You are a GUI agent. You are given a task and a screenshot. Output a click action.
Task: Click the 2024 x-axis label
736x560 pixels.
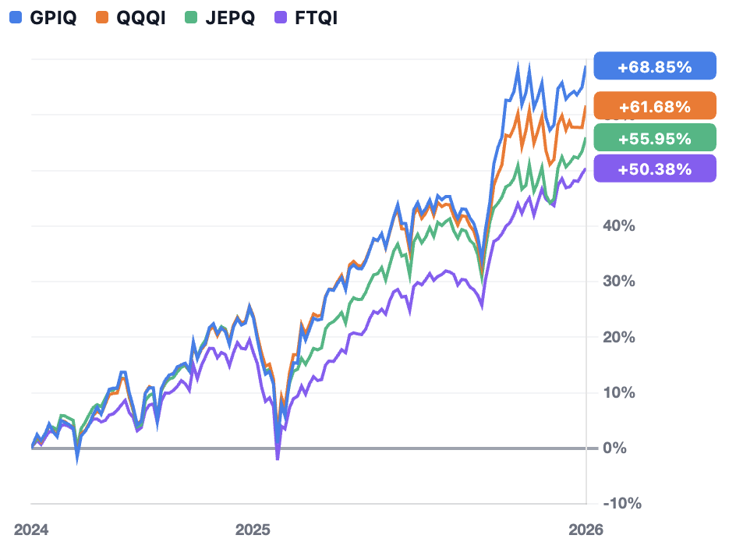click(31, 530)
